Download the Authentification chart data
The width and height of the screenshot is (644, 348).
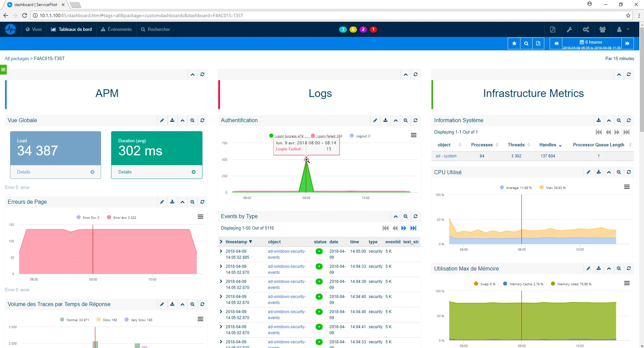coord(385,120)
